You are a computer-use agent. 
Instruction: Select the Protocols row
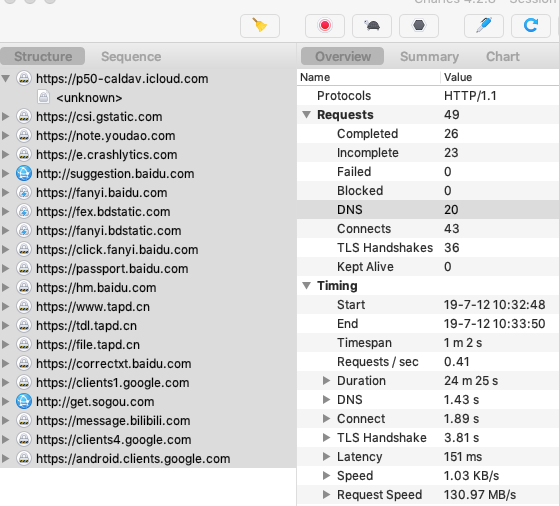[428, 96]
